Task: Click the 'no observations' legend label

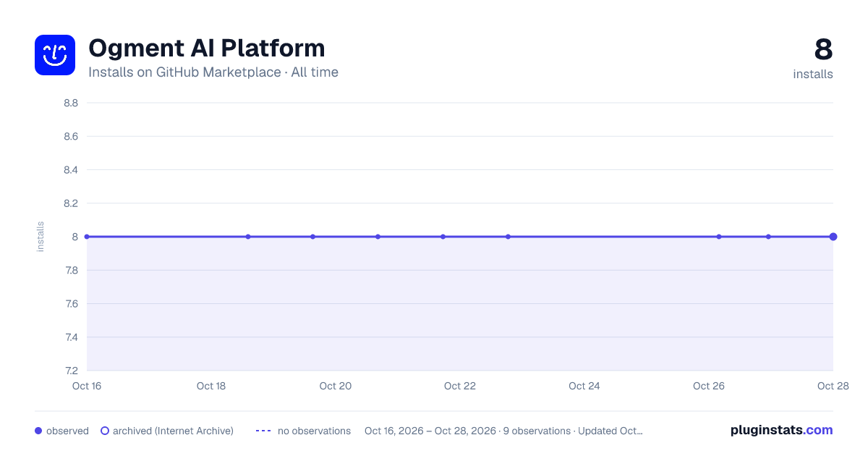Action: (x=314, y=431)
